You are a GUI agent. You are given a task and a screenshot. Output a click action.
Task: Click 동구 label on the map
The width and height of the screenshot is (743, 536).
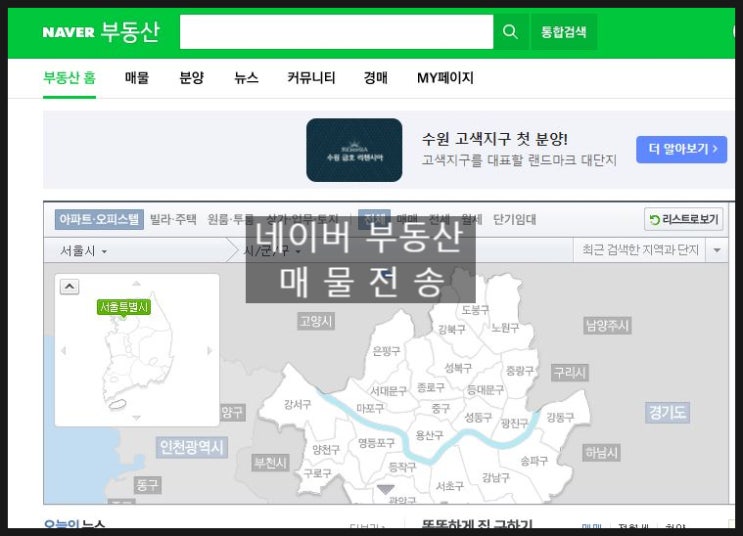[147, 485]
